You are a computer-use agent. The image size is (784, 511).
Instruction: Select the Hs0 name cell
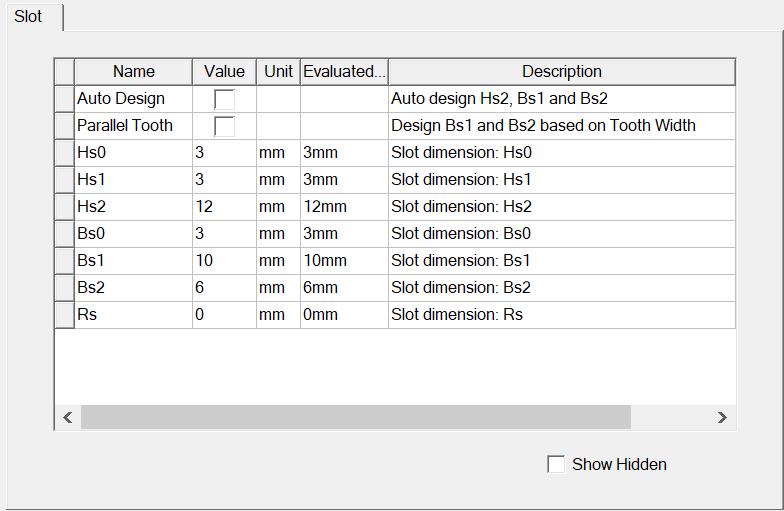[x=134, y=152]
